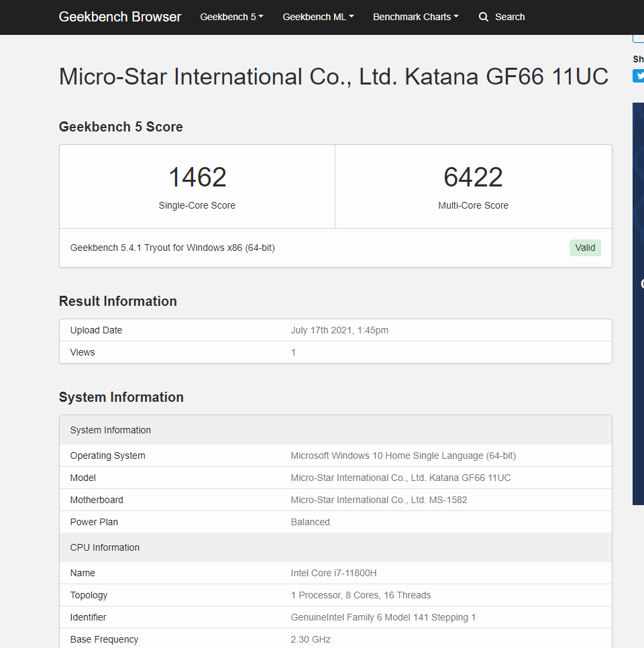This screenshot has width=644, height=648.
Task: Select the multi-core score 6422
Action: tap(473, 177)
